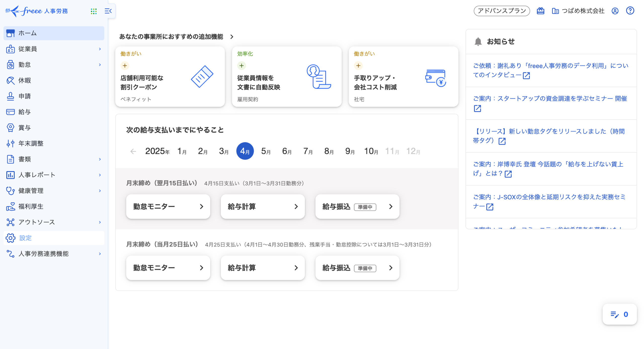Click the plus icon on 雇用契約 card
The height and width of the screenshot is (349, 644).
pos(242,66)
